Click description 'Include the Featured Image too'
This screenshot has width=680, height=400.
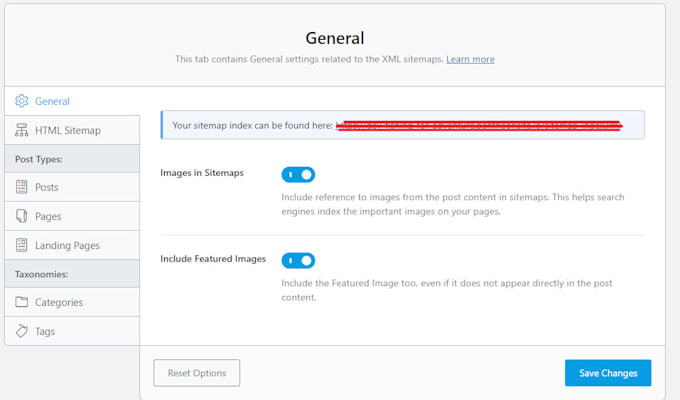(x=447, y=290)
